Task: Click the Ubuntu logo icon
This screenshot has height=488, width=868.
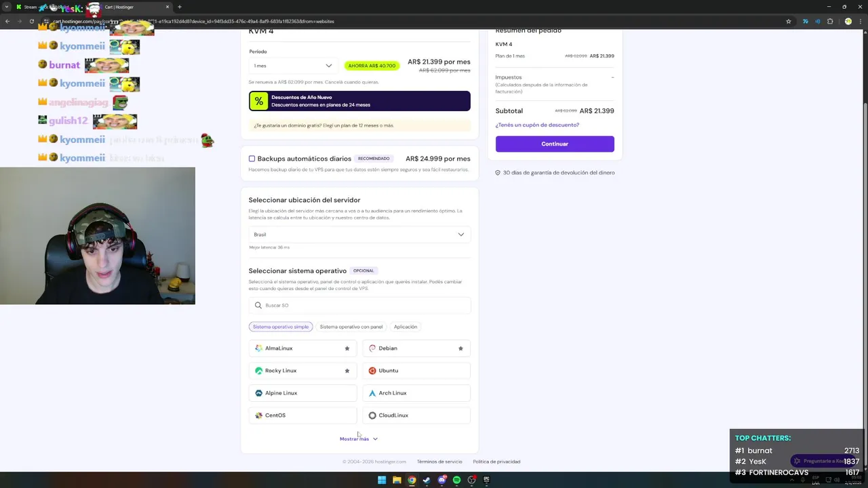Action: pyautogui.click(x=372, y=371)
